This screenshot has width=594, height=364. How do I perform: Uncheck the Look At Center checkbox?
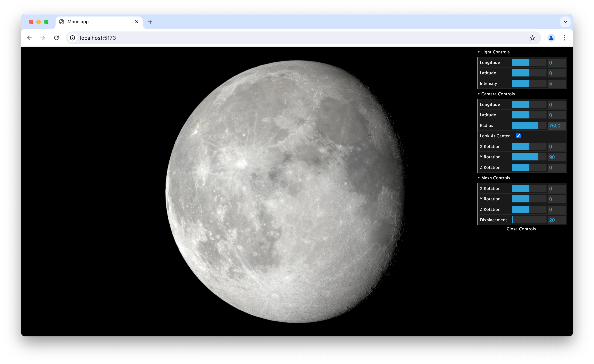coord(518,136)
